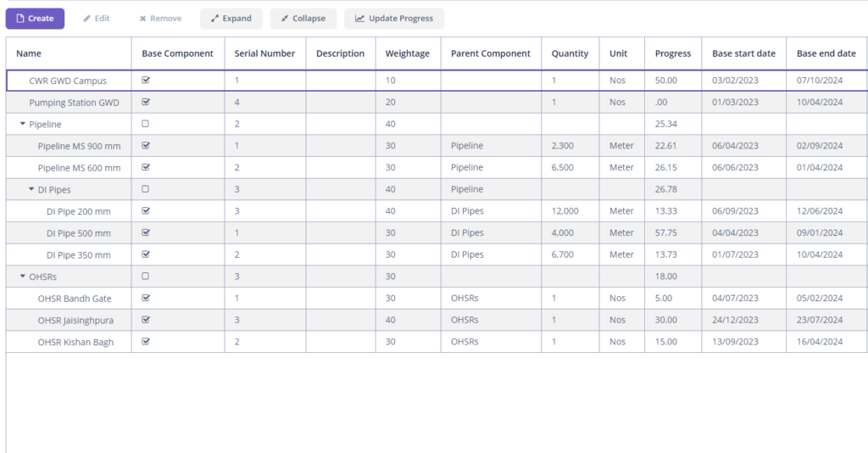The image size is (868, 453).
Task: Click quantity 2,300 in Pipeline MS 900 mm row
Action: pos(562,146)
